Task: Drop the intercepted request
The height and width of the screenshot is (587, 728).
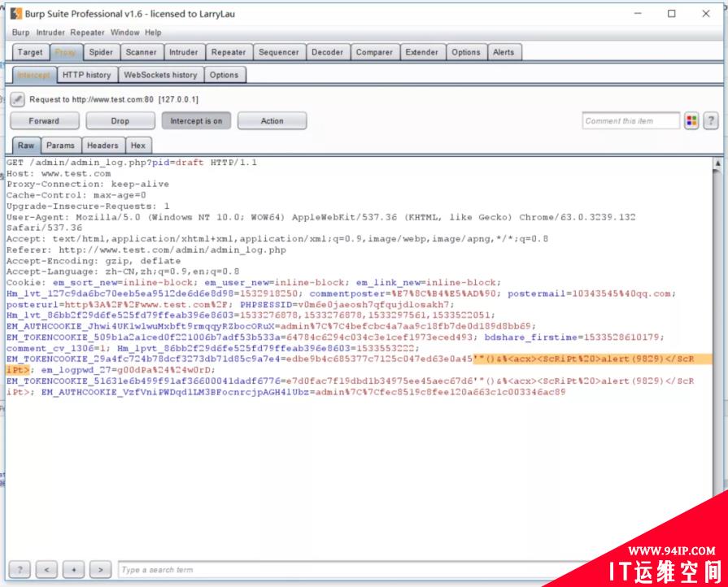Action: 120,121
